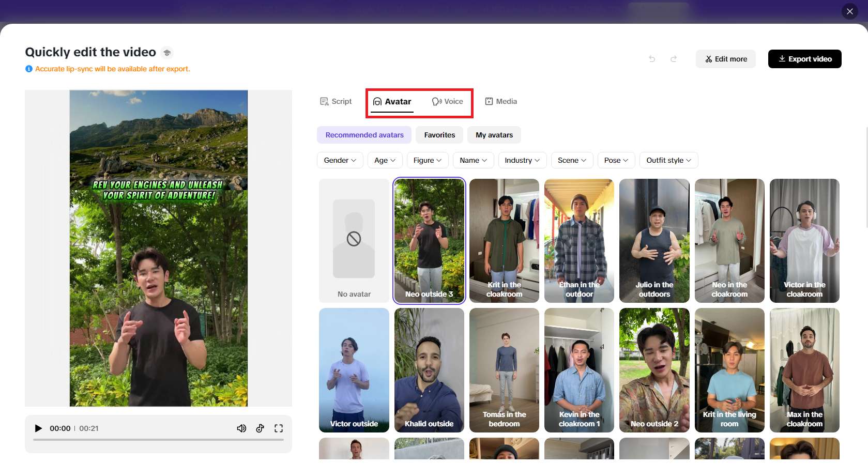Image resolution: width=868 pixels, height=464 pixels.
Task: Choose the Max in the cloakroom avatar
Action: coord(804,370)
